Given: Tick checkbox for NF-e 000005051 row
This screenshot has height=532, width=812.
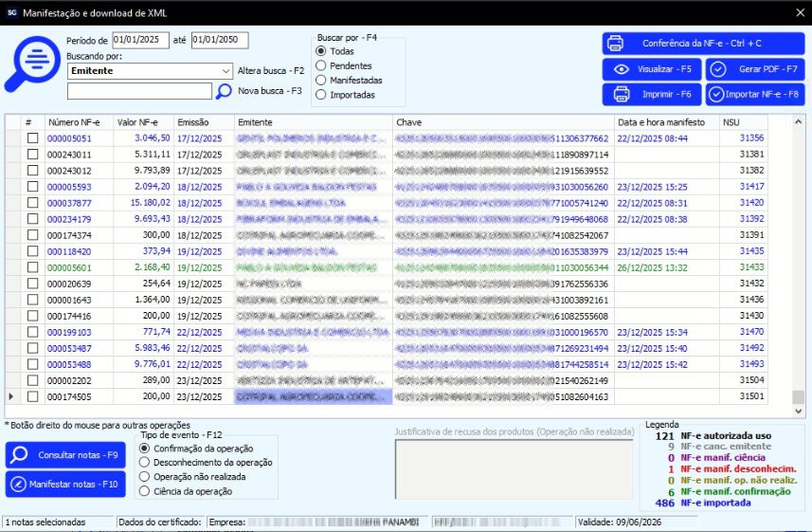Looking at the screenshot, I should [x=32, y=138].
